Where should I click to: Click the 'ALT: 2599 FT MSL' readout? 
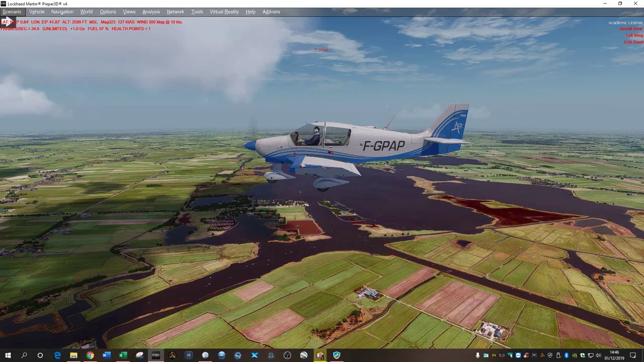point(80,22)
